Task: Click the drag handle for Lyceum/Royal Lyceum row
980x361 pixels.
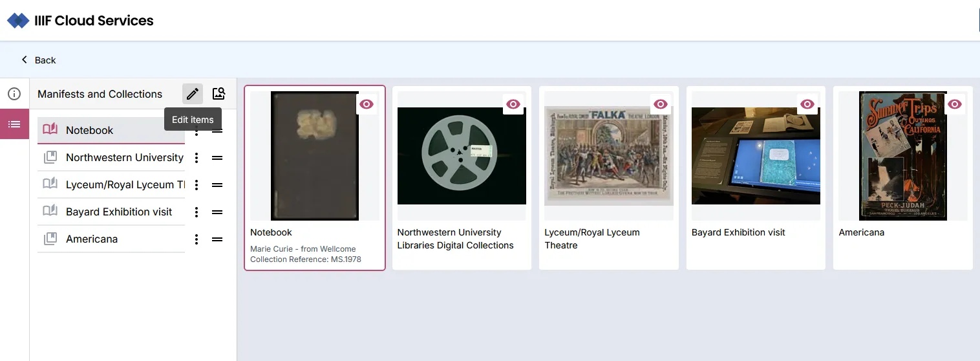Action: pyautogui.click(x=217, y=185)
